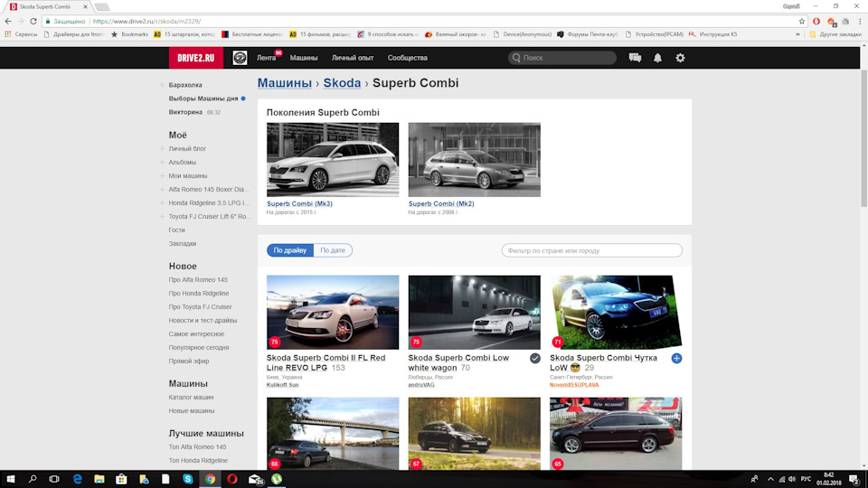Expand Мои машины plus sign
This screenshot has height=488, width=868.
click(162, 176)
